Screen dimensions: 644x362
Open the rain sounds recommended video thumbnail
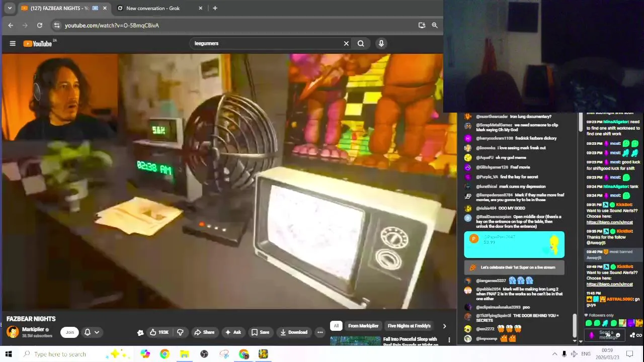355,341
